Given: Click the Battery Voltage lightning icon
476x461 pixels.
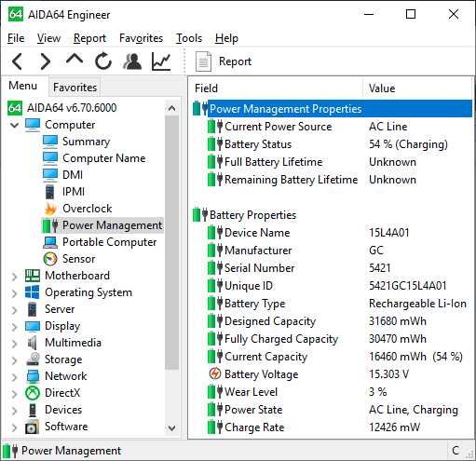Looking at the screenshot, I should point(214,373).
